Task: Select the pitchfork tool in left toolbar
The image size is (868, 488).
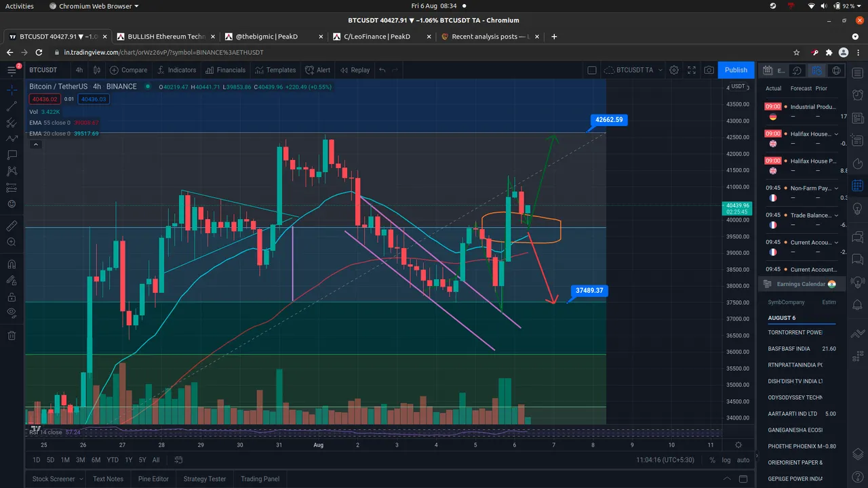Action: 12,123
